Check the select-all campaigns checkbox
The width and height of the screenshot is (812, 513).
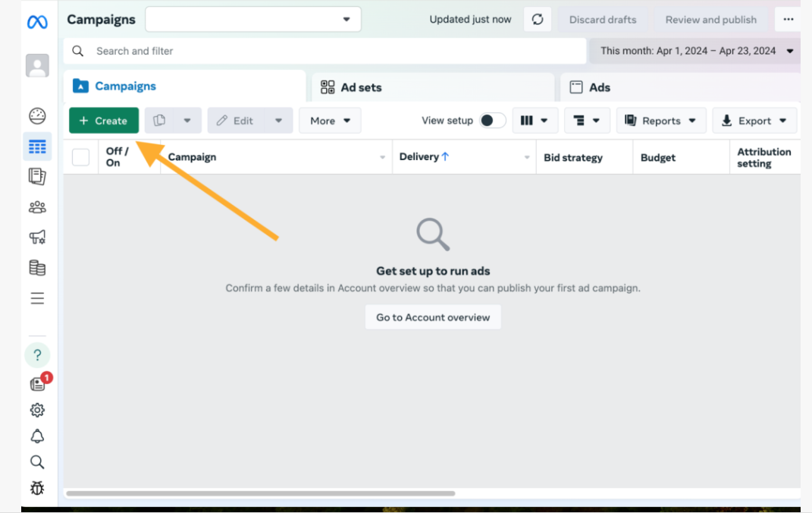click(x=81, y=157)
